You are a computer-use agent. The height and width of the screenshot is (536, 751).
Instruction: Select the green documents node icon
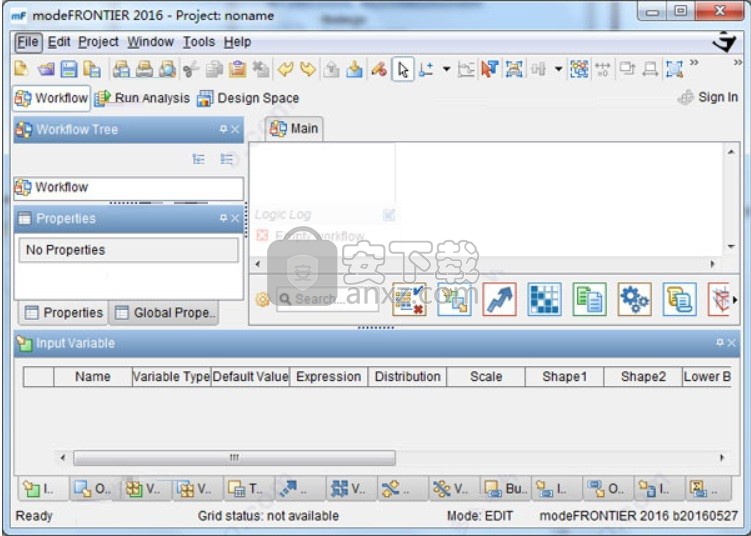[590, 299]
